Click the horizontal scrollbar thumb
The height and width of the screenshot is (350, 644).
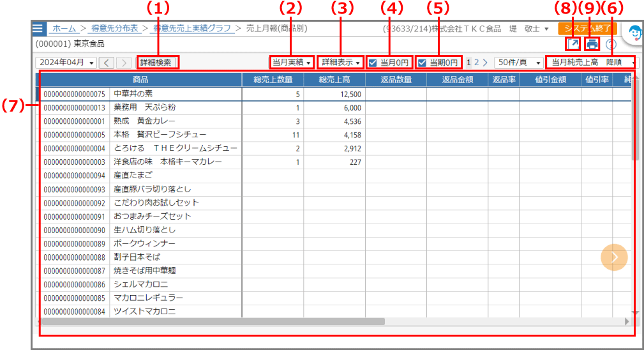coord(213,321)
